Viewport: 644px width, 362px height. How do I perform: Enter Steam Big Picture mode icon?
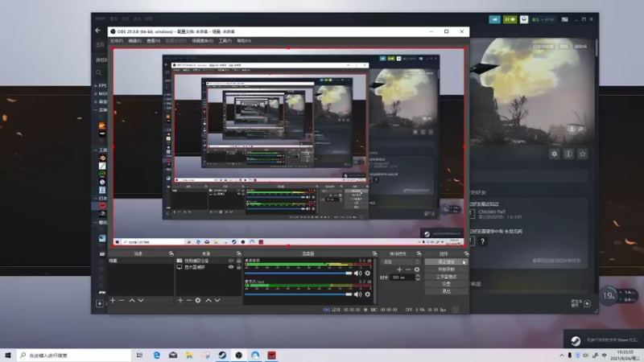click(565, 19)
